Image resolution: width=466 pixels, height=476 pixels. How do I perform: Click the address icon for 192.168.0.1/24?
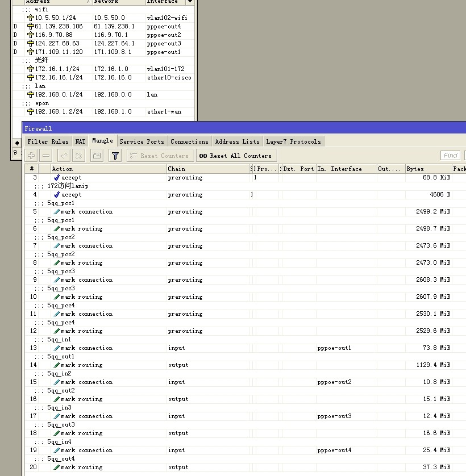pyautogui.click(x=31, y=94)
